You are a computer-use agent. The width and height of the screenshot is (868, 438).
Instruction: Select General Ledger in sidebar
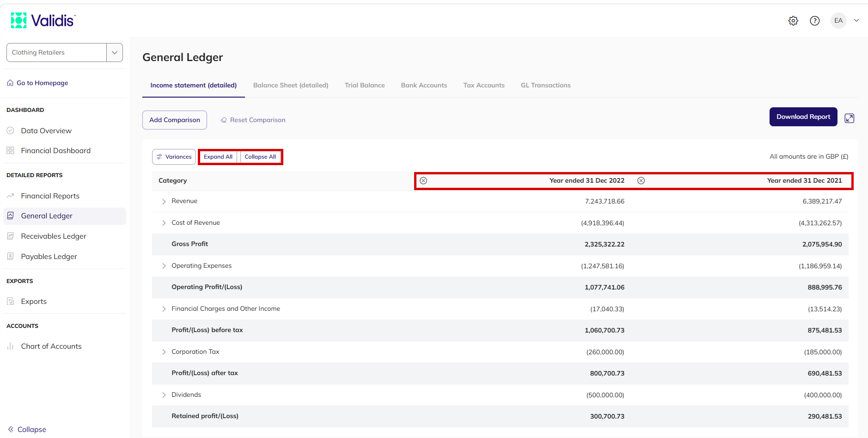pos(65,216)
